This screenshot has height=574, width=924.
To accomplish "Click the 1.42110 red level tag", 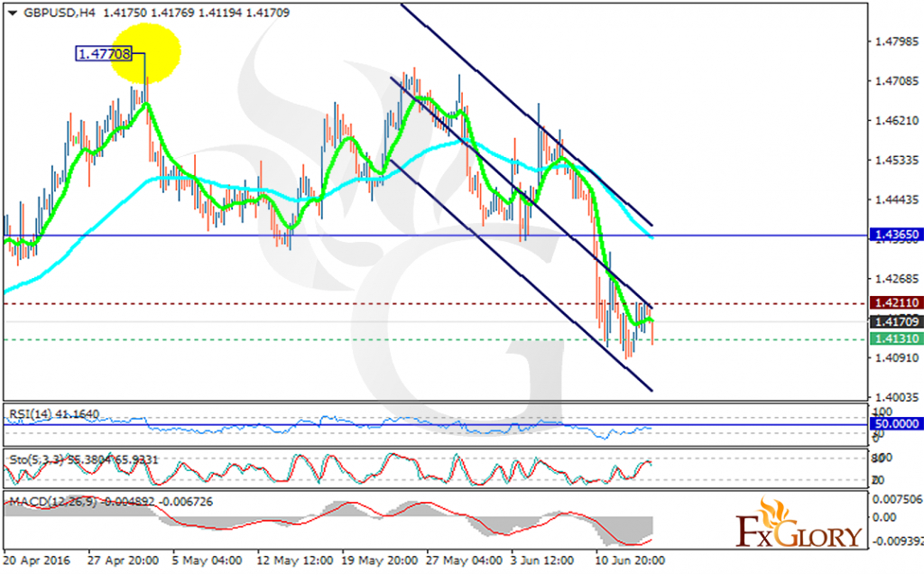I will click(896, 303).
